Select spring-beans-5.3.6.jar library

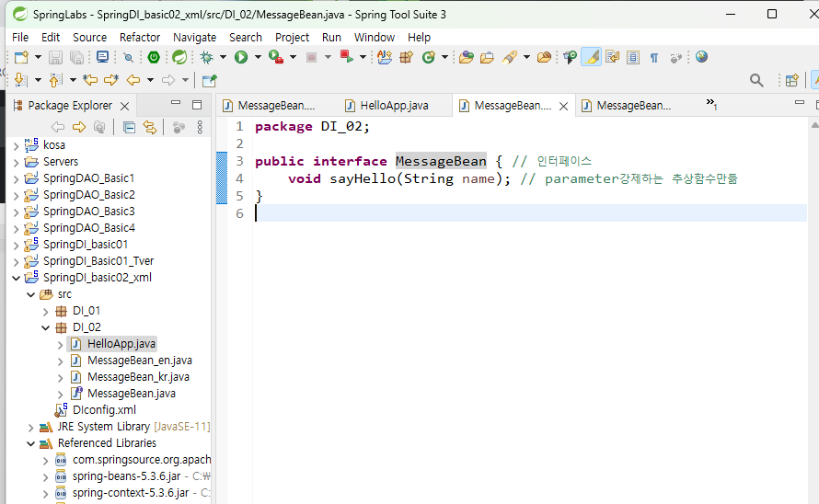[x=126, y=476]
